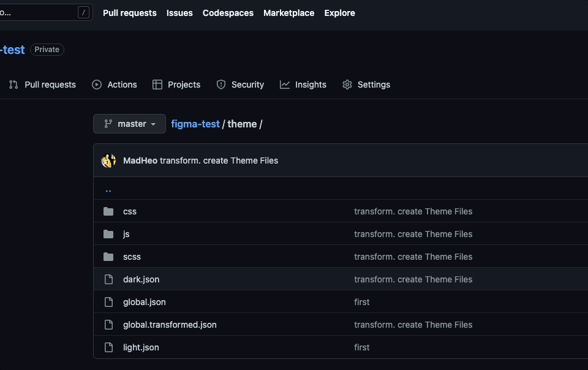Open the repository Settings tab

point(366,85)
